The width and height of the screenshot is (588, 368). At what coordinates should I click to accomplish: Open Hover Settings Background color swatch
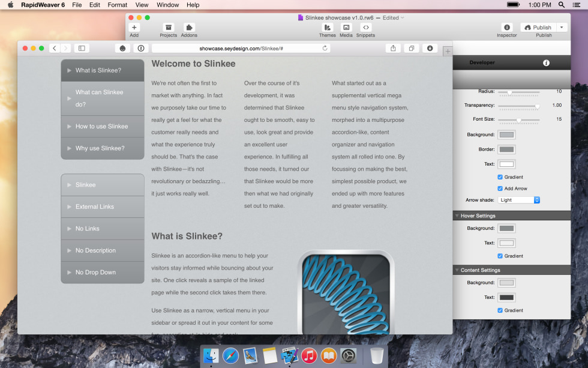506,229
